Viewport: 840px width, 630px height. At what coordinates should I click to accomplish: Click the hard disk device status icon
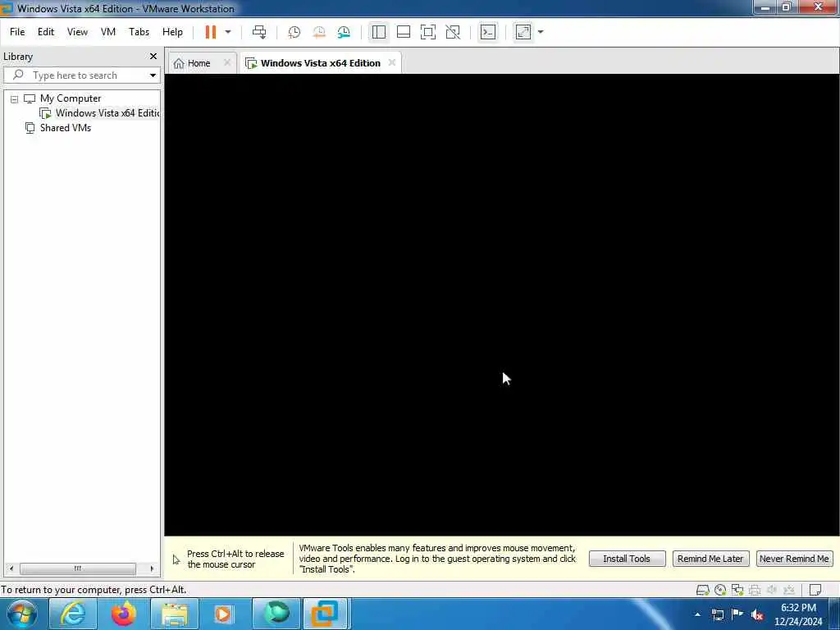pyautogui.click(x=703, y=591)
